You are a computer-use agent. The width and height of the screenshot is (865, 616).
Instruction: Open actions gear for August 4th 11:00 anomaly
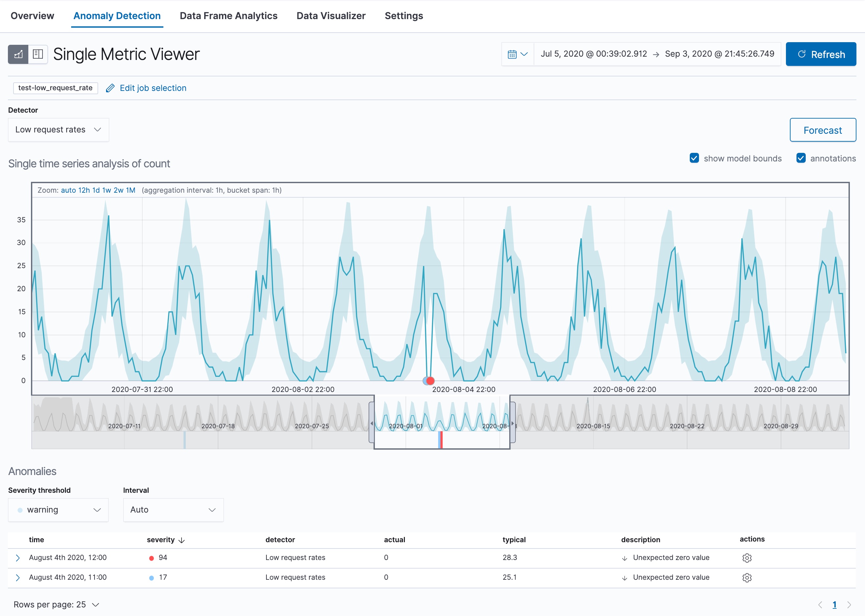tap(746, 577)
